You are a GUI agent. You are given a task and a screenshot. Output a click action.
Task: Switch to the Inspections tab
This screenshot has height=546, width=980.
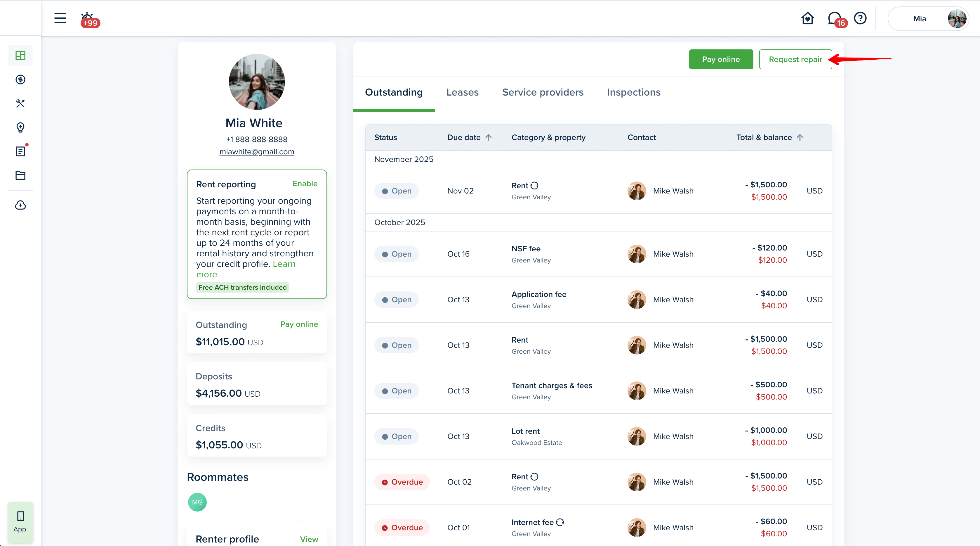(x=633, y=92)
